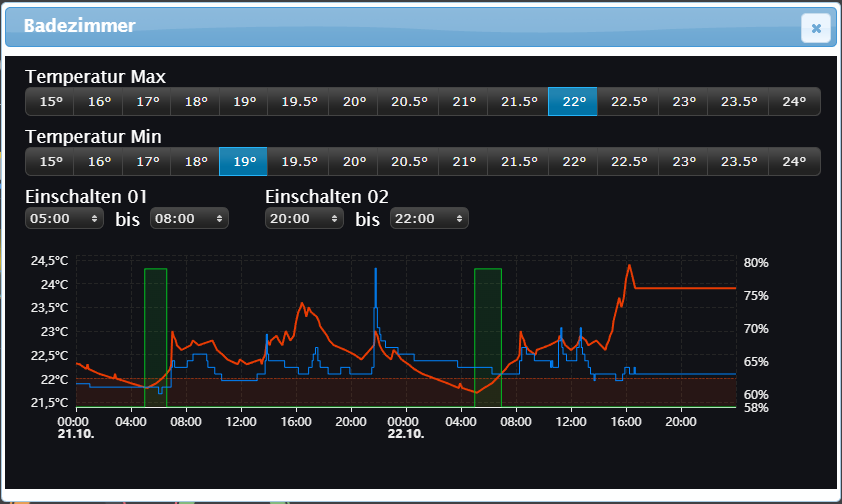Viewport: 842px width, 504px height.
Task: Click the 24,5°C axis label
Action: coord(49,261)
